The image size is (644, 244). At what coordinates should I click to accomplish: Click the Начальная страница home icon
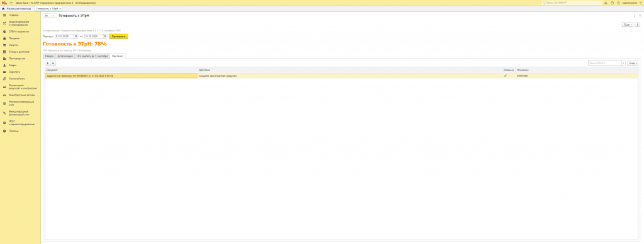pos(4,8)
